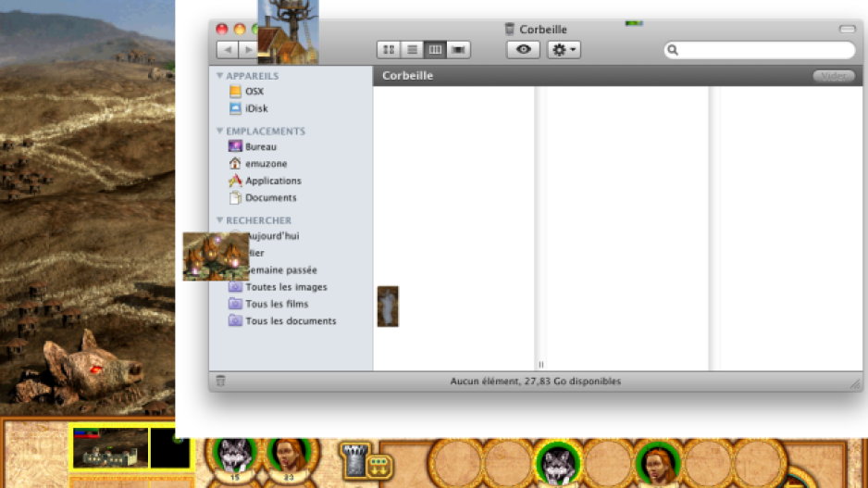Click the Quick Look eye button
Viewport: 868px width, 488px height.
(x=523, y=50)
